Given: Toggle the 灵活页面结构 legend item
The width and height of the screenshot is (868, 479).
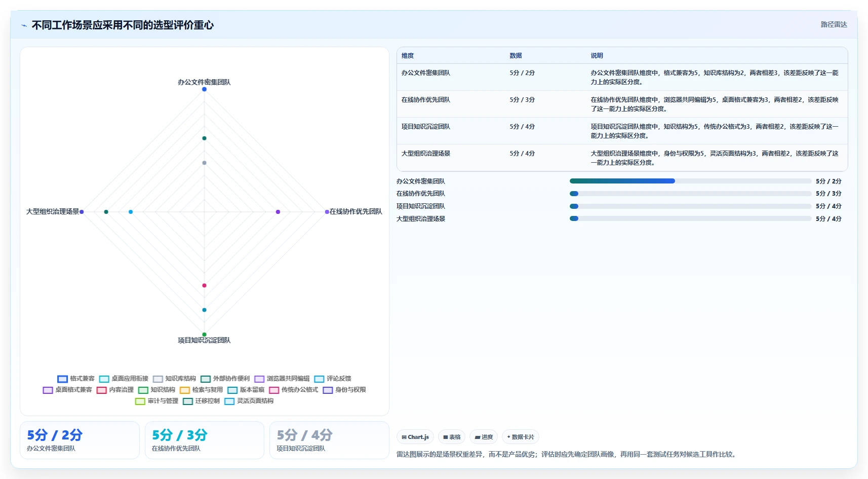Looking at the screenshot, I should (249, 401).
